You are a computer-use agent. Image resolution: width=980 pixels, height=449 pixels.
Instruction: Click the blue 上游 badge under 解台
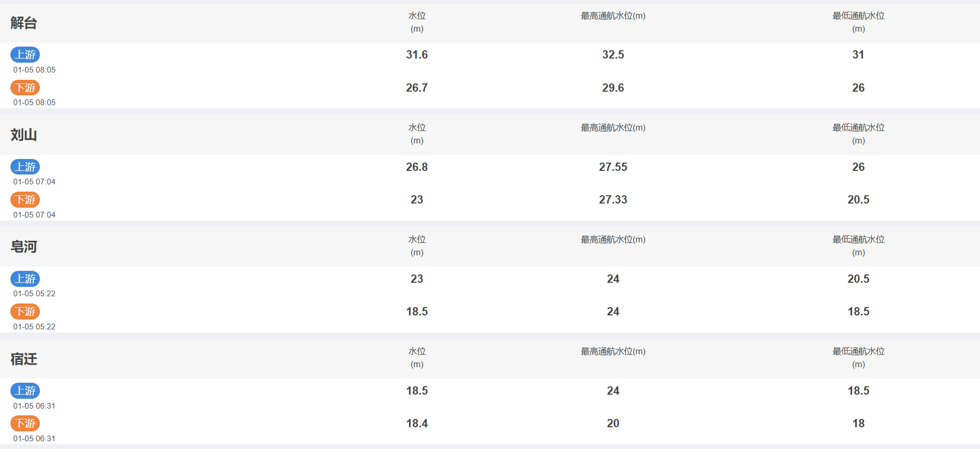coord(25,54)
